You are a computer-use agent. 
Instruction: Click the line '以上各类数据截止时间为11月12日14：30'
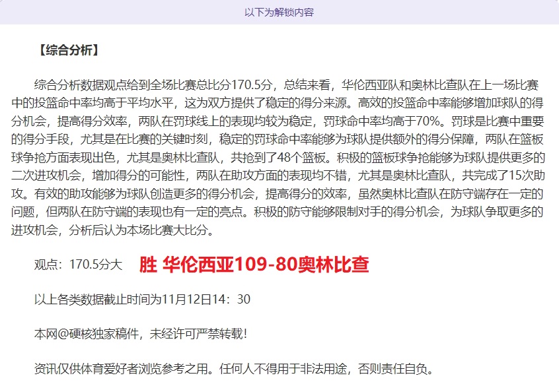tap(142, 299)
